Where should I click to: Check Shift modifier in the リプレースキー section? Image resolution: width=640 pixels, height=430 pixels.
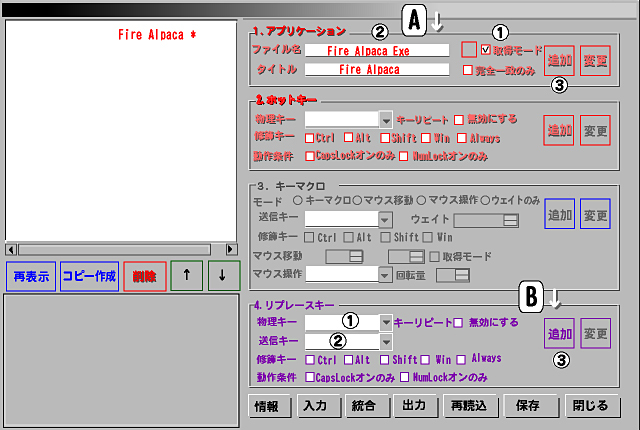click(384, 360)
